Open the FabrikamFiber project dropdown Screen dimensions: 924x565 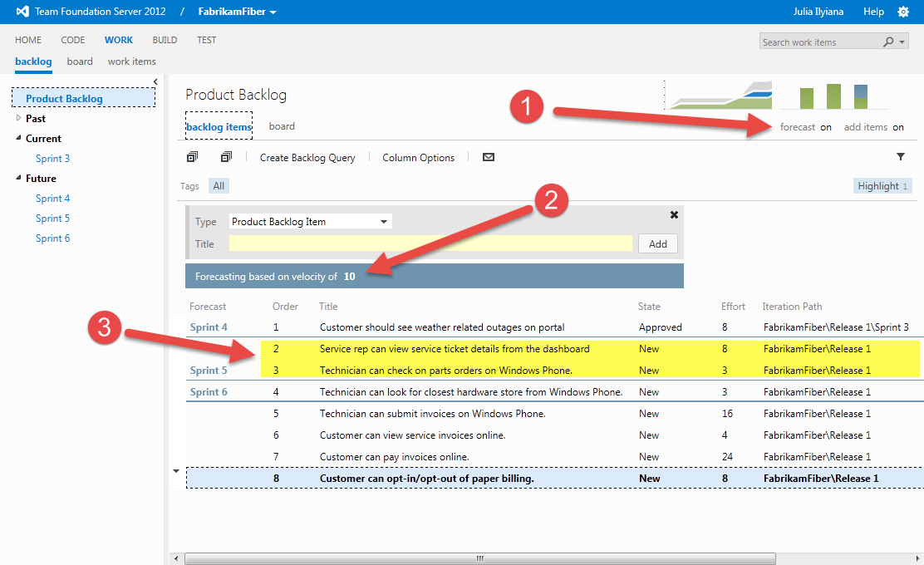pos(237,12)
